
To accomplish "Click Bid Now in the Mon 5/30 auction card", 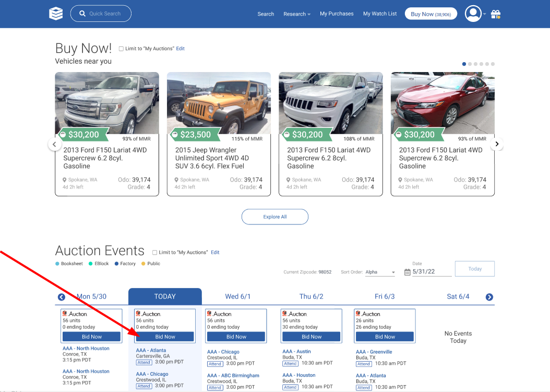I will point(91,337).
